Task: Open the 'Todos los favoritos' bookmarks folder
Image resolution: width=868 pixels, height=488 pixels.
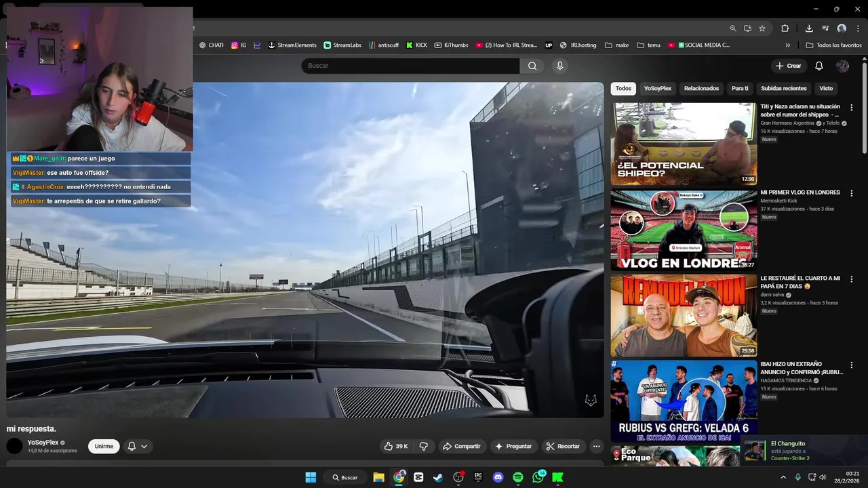Action: pos(833,45)
